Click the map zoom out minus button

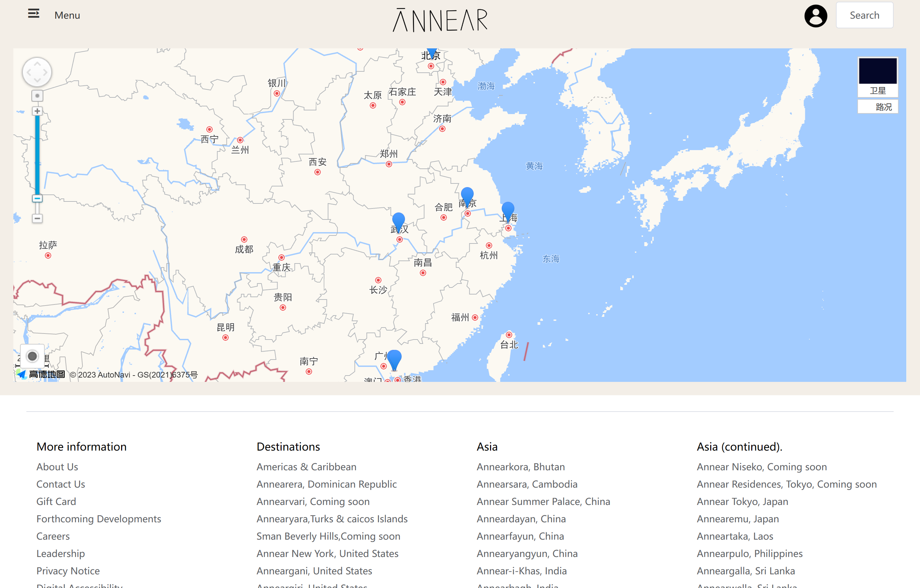(37, 218)
